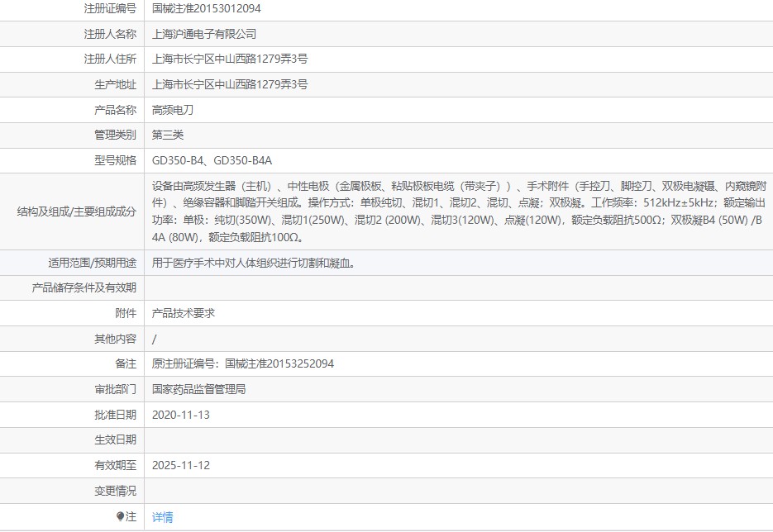
Task: Click the 管理类别 label
Action: [116, 135]
